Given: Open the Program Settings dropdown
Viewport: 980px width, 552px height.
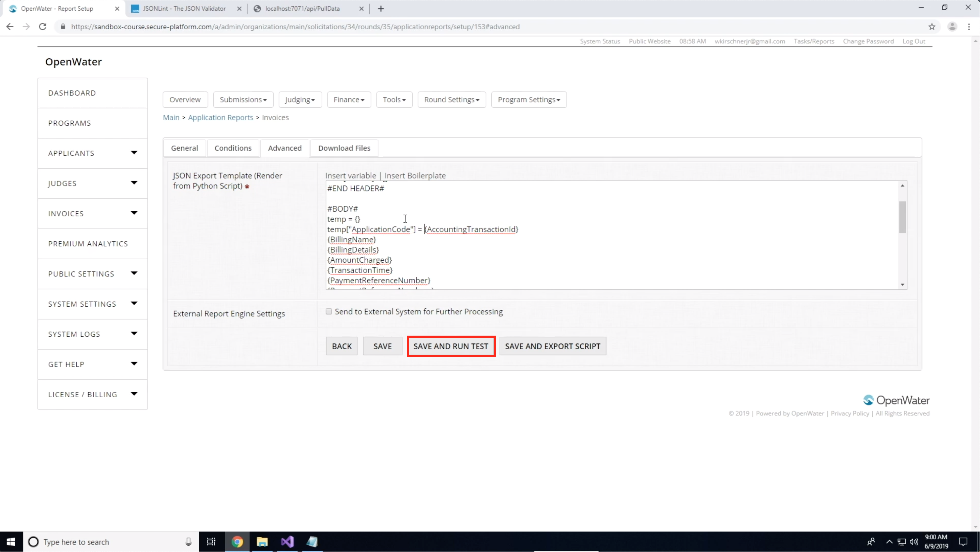Looking at the screenshot, I should pyautogui.click(x=529, y=100).
